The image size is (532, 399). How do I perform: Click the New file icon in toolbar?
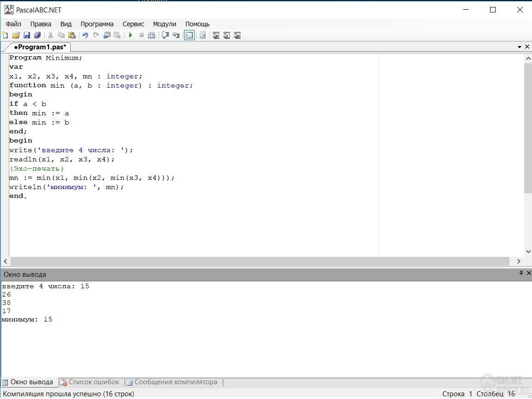5,35
